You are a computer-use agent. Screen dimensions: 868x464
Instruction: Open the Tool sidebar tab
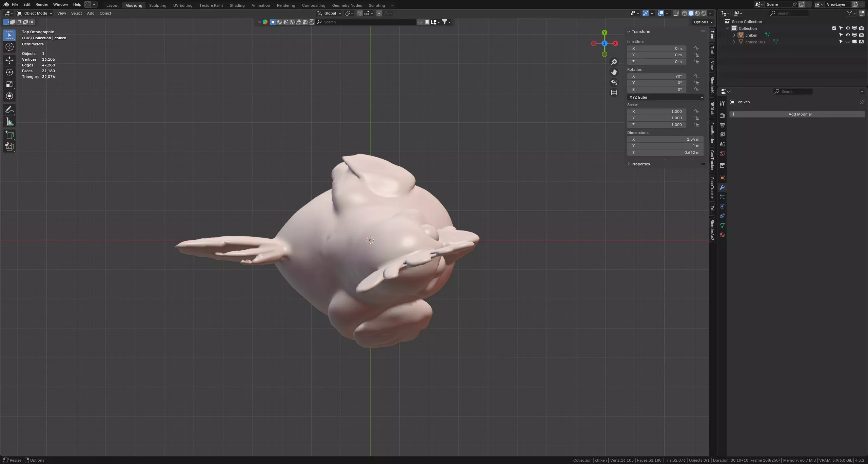click(x=712, y=51)
